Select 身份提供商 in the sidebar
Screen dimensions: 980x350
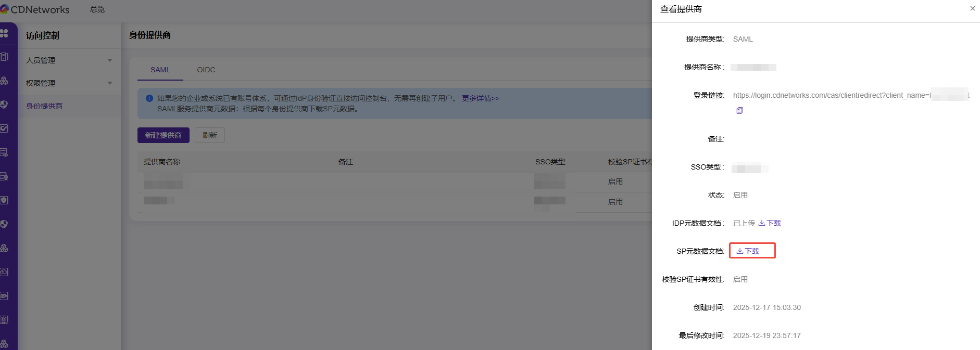(x=44, y=106)
